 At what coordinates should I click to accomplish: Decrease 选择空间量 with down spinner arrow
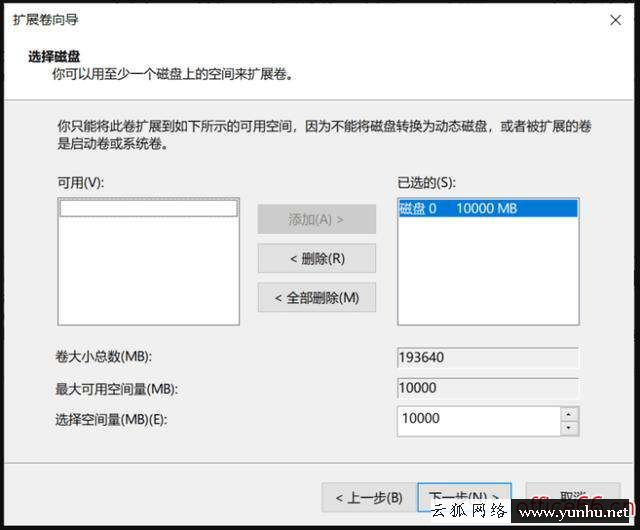coord(569,428)
